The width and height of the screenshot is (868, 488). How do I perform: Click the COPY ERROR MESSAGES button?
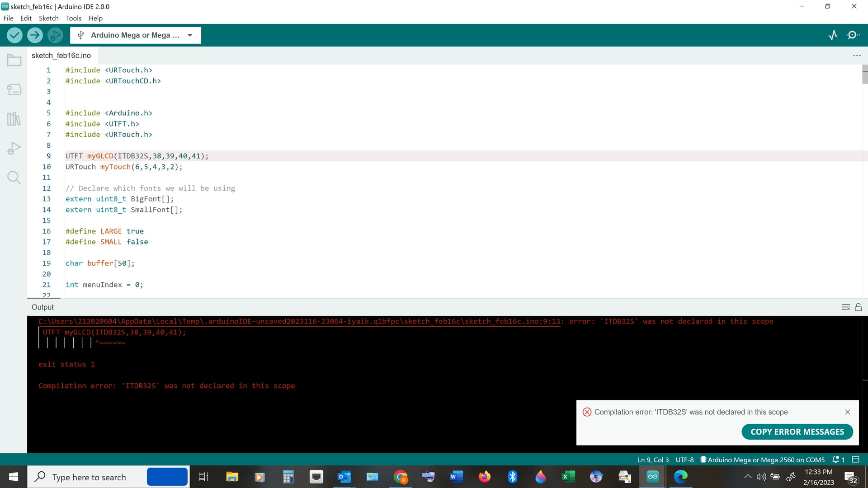797,432
